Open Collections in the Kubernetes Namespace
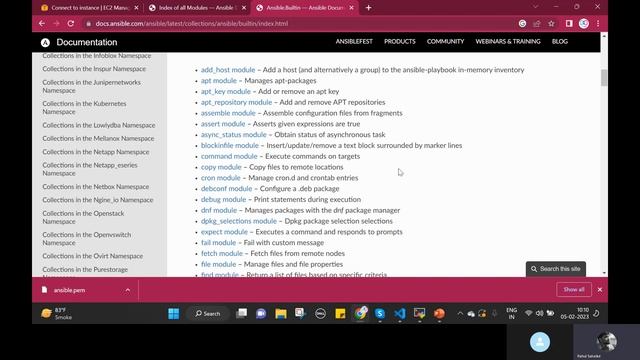 coord(84,108)
